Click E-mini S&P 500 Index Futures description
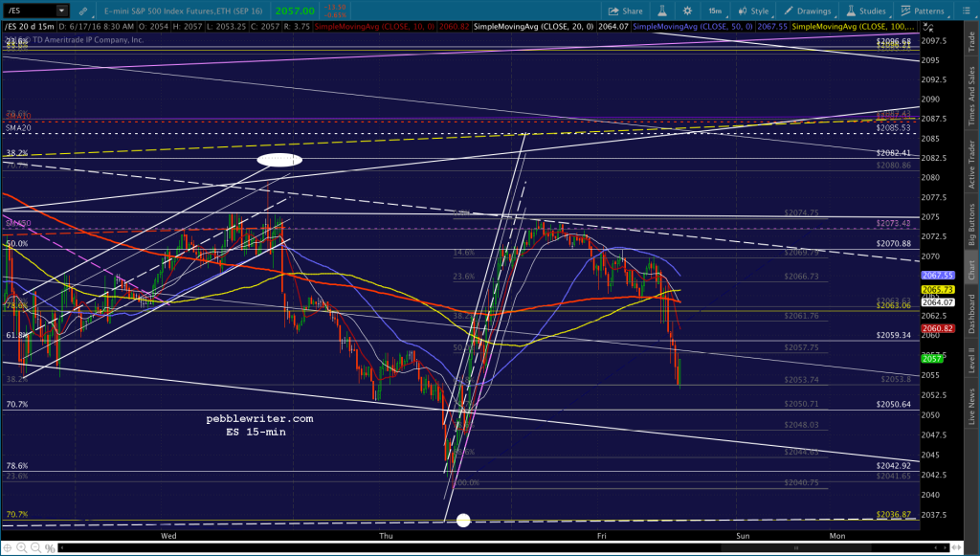 point(185,11)
